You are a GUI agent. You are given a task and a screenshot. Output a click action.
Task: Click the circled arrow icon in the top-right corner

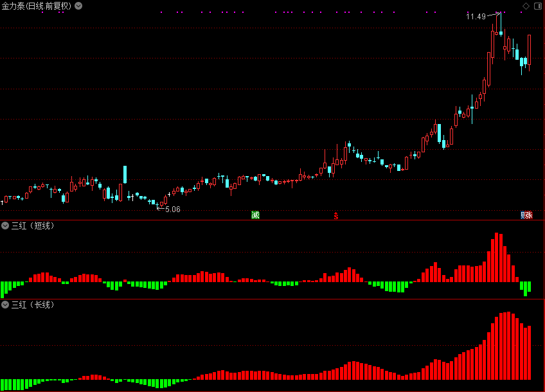537,6
